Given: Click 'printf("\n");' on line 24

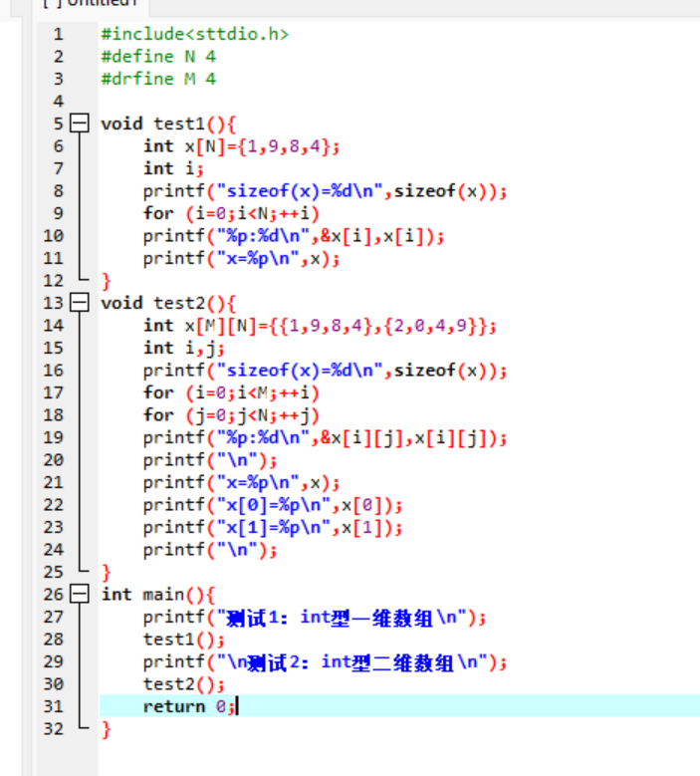Looking at the screenshot, I should pyautogui.click(x=210, y=550).
